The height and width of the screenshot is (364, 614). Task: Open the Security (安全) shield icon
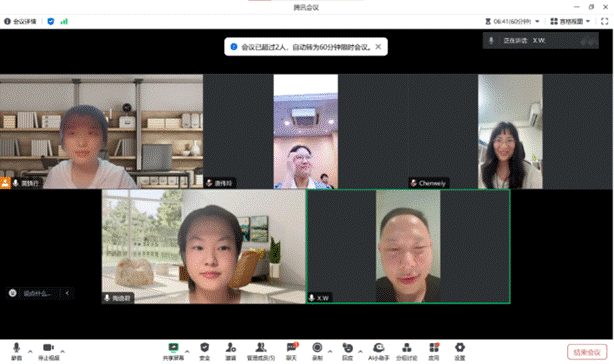205,351
